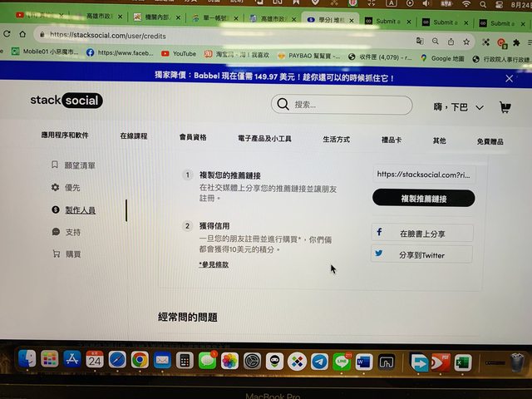
Task: Open Finder from the Dock
Action: (x=27, y=360)
